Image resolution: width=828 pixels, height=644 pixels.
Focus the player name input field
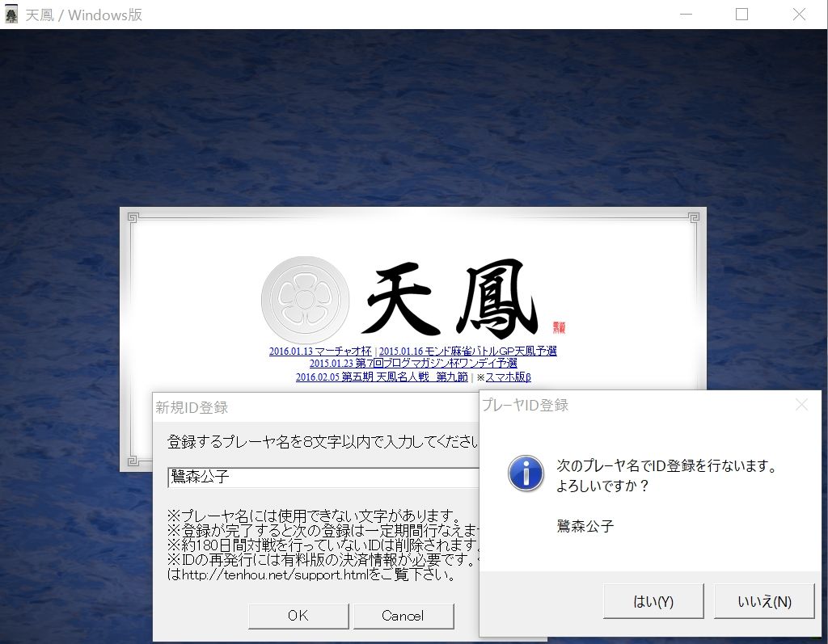coord(323,478)
